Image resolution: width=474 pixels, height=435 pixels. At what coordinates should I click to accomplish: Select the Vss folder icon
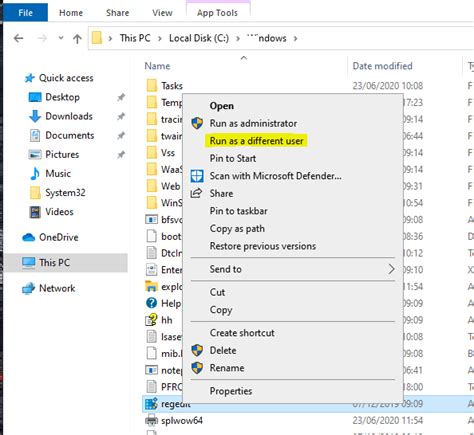click(152, 153)
